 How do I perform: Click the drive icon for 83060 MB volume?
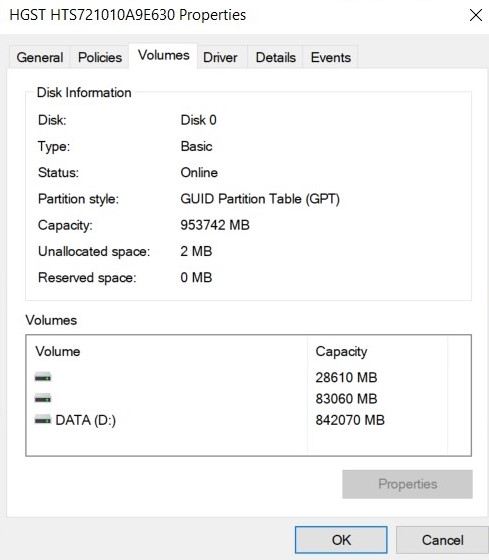(x=43, y=398)
